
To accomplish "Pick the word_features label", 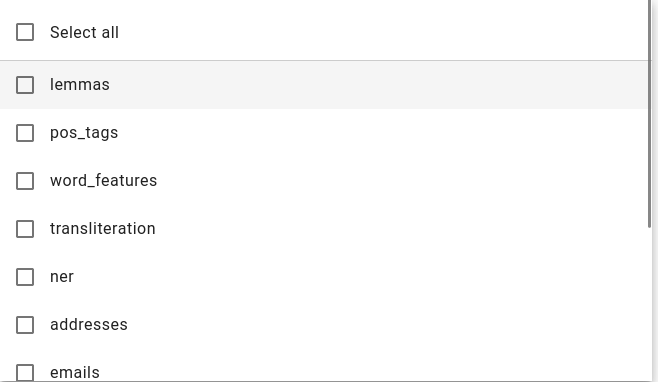I will click(103, 181).
